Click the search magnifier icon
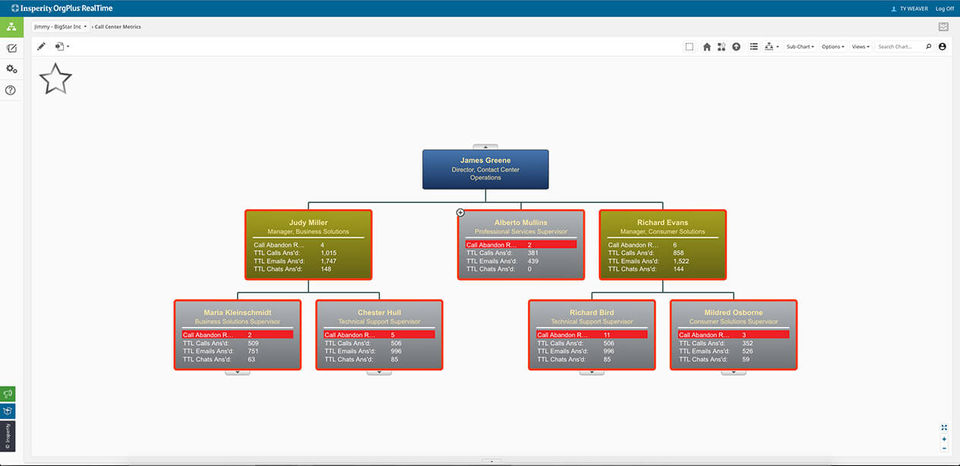Screen dimensions: 960x466 (x=929, y=47)
